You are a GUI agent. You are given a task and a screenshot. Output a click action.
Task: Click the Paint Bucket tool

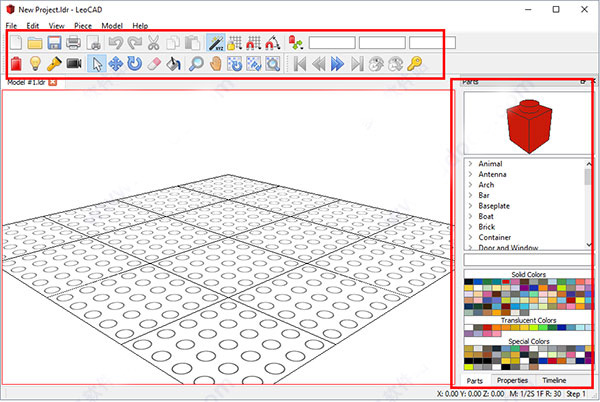click(173, 64)
